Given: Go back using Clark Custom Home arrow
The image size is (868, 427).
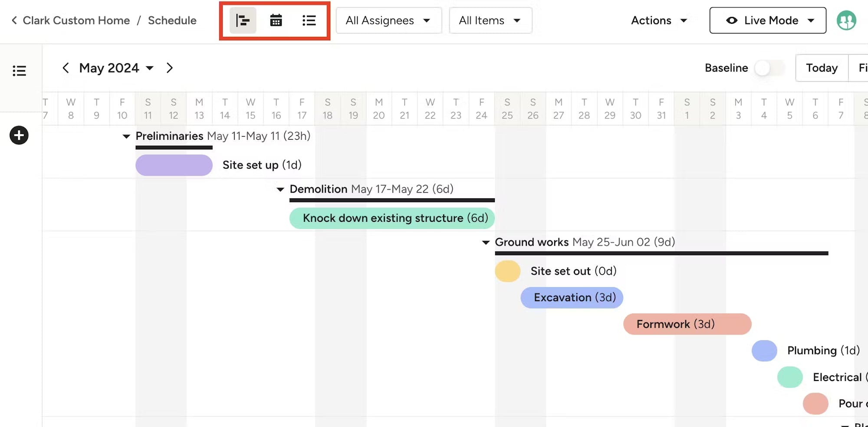Looking at the screenshot, I should click(14, 20).
